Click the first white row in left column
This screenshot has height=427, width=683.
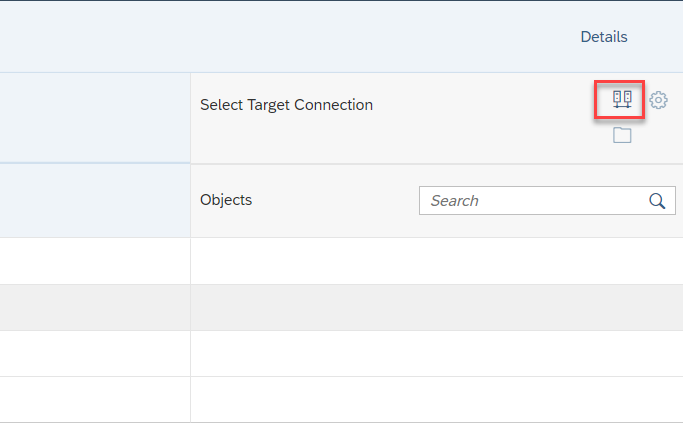pyautogui.click(x=95, y=261)
